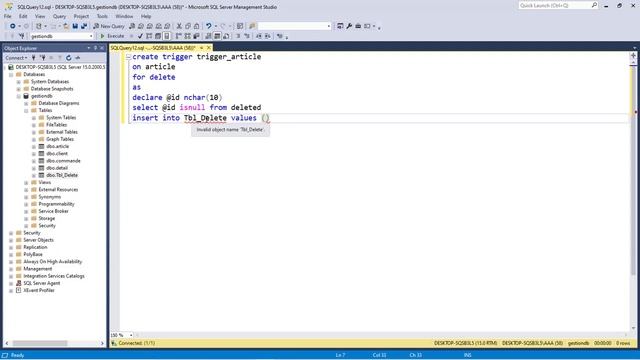Open the gestiondb database dropdown

click(91, 36)
